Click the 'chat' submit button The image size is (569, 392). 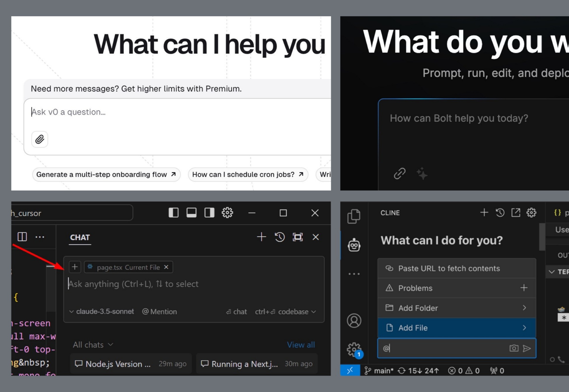[236, 312]
